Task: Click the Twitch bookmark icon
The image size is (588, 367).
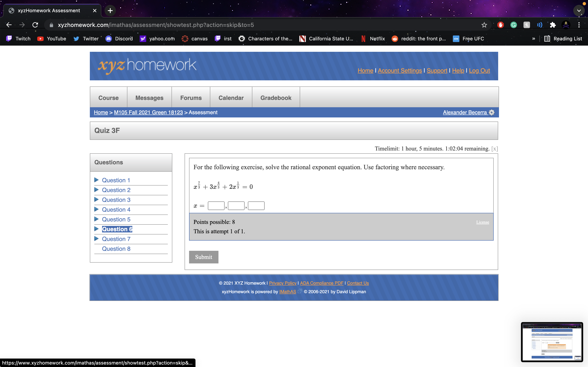Action: (9, 39)
